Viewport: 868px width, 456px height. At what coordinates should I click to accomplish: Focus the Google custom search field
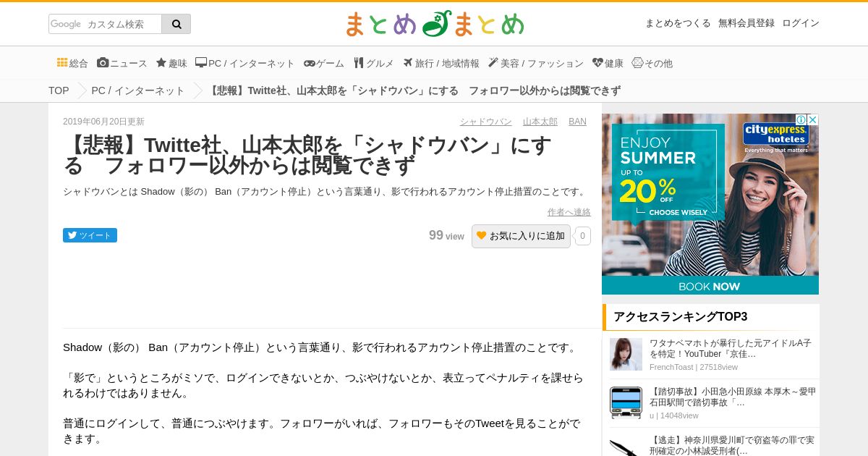(105, 24)
